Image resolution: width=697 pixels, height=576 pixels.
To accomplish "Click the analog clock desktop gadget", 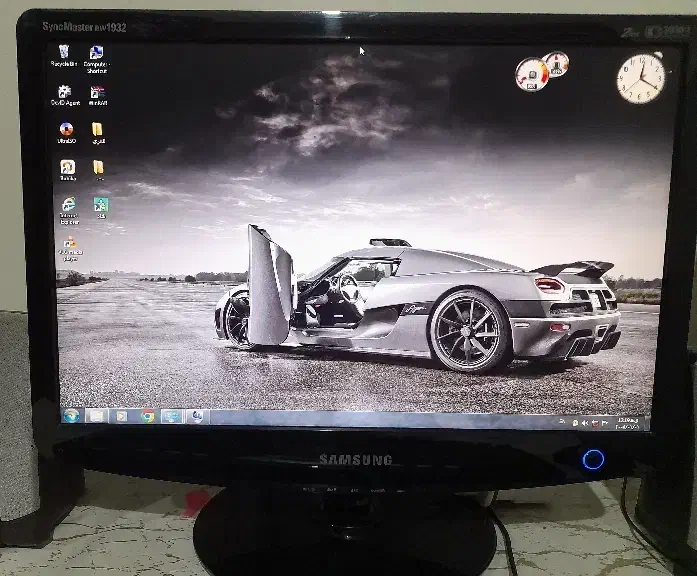I will [x=640, y=78].
